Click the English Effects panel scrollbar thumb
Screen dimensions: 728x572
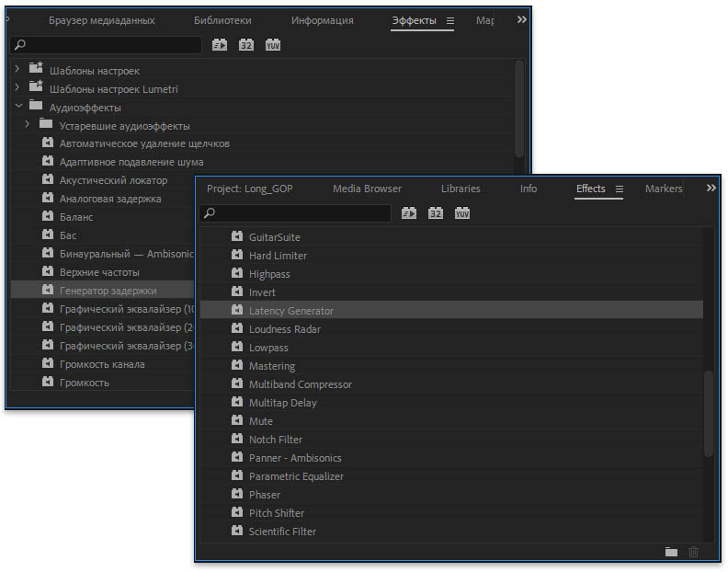(x=708, y=414)
